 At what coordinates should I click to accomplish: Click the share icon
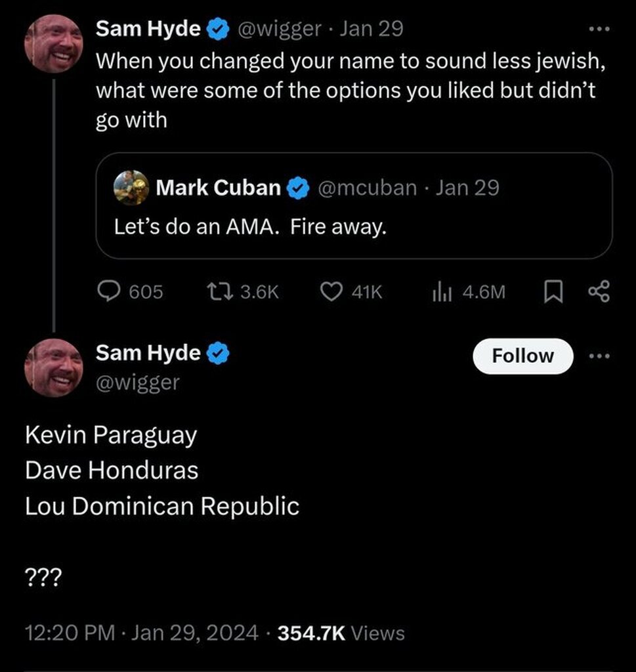click(x=599, y=291)
